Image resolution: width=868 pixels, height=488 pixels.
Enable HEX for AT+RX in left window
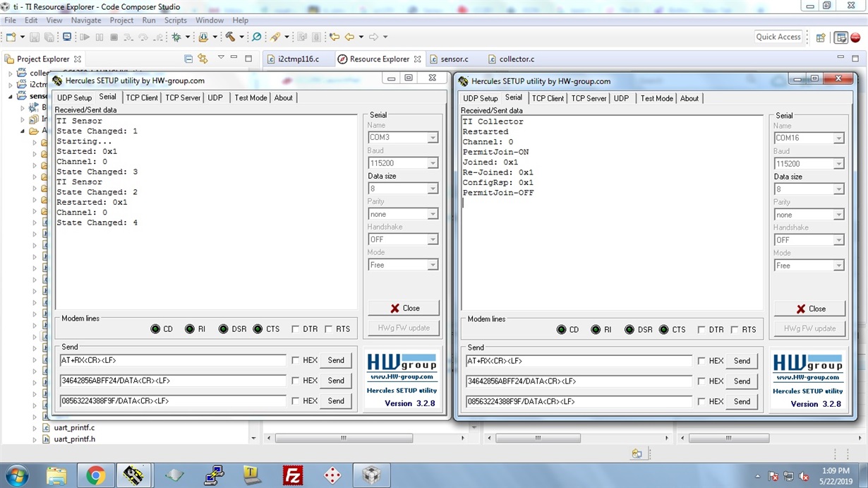(295, 360)
